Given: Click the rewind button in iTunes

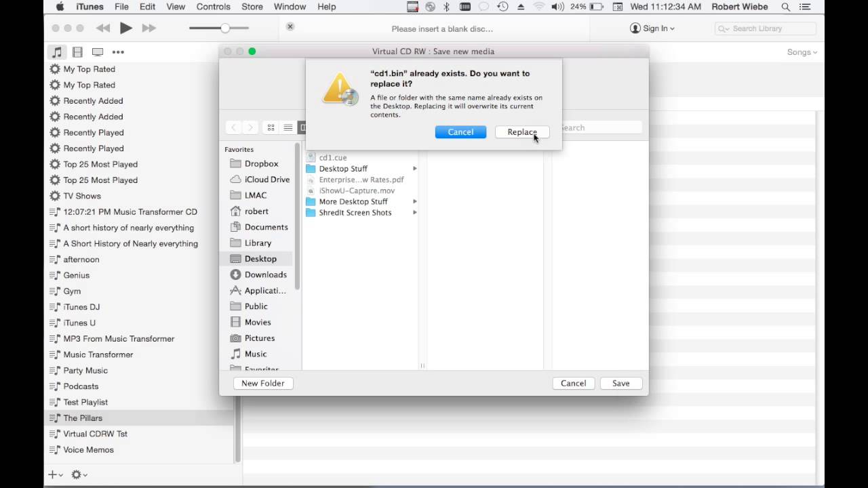Looking at the screenshot, I should (103, 28).
